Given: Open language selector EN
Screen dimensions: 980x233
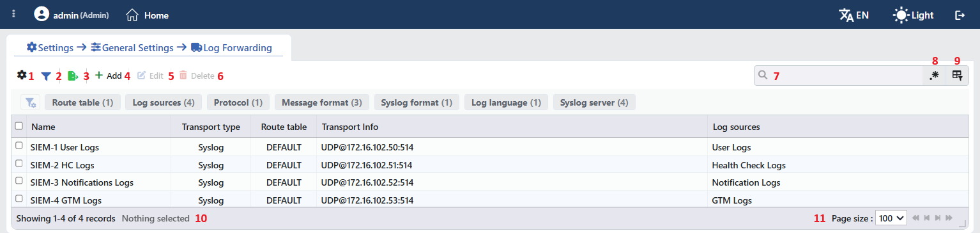Looking at the screenshot, I should [854, 15].
